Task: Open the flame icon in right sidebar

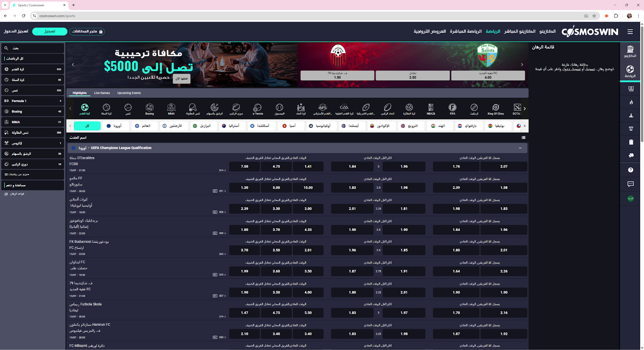Action: point(631,102)
